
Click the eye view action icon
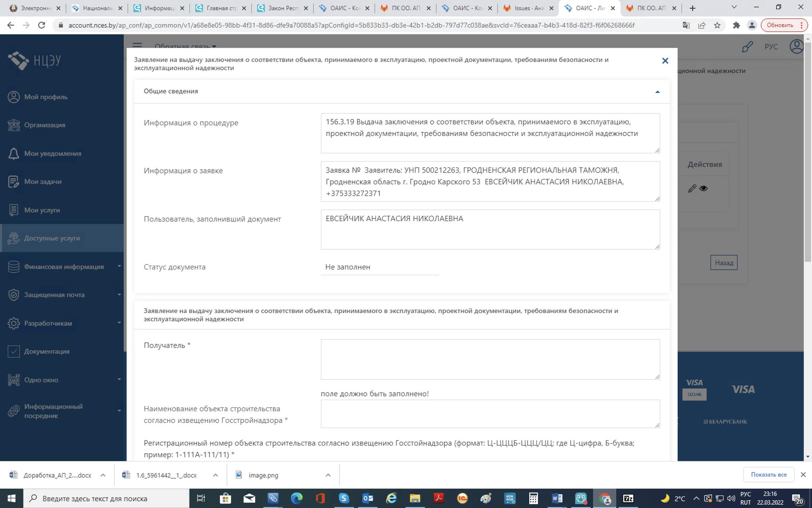[703, 188]
